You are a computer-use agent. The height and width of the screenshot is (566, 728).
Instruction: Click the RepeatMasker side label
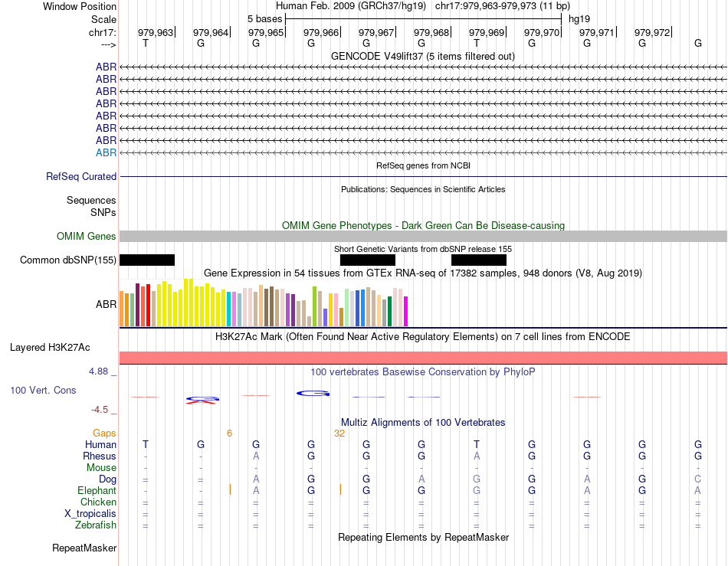(84, 548)
